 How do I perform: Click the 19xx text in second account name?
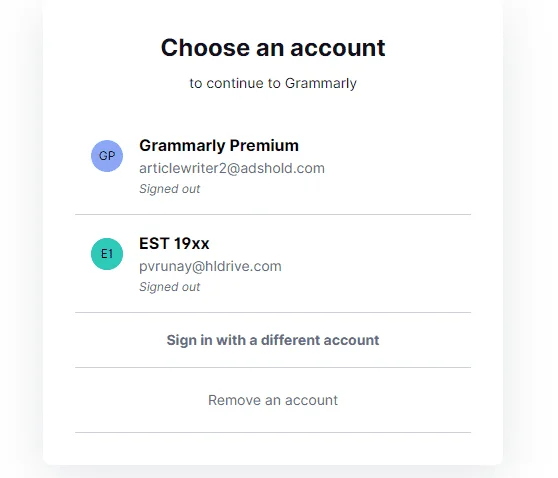(191, 244)
